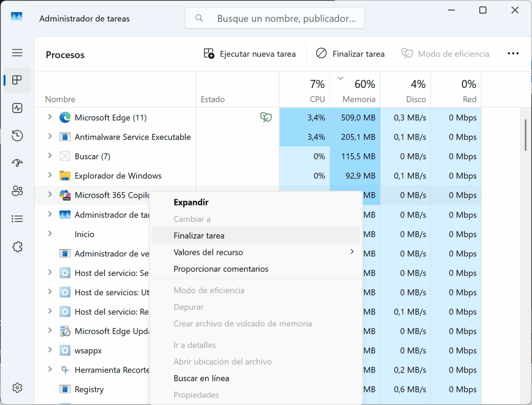Select Buscar en línea menu entry
This screenshot has height=405, width=532.
point(256,378)
